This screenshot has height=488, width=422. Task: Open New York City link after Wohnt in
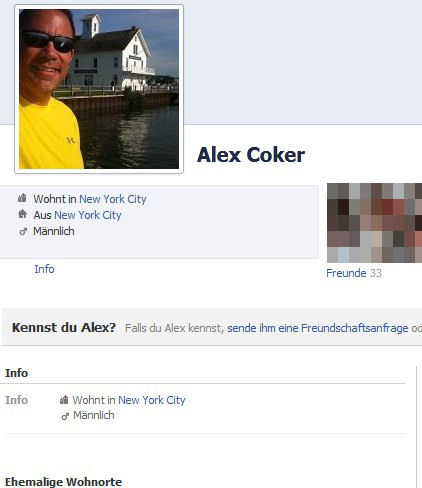113,199
